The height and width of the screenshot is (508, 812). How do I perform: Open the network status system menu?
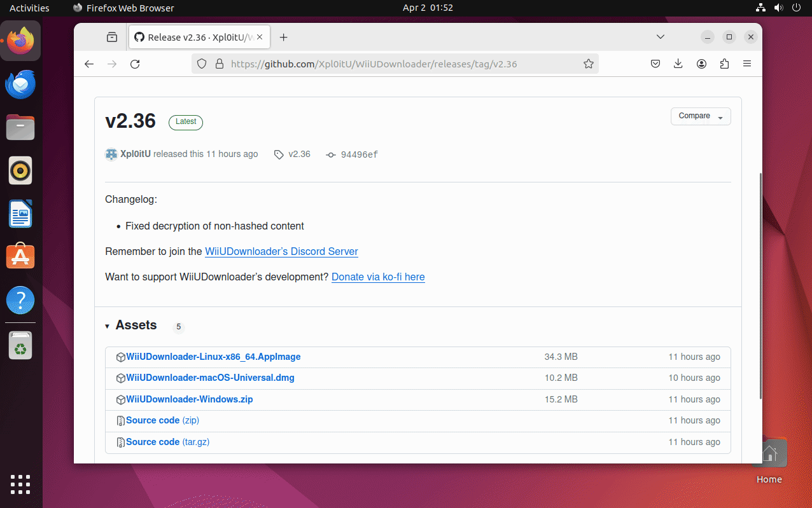tap(760, 8)
